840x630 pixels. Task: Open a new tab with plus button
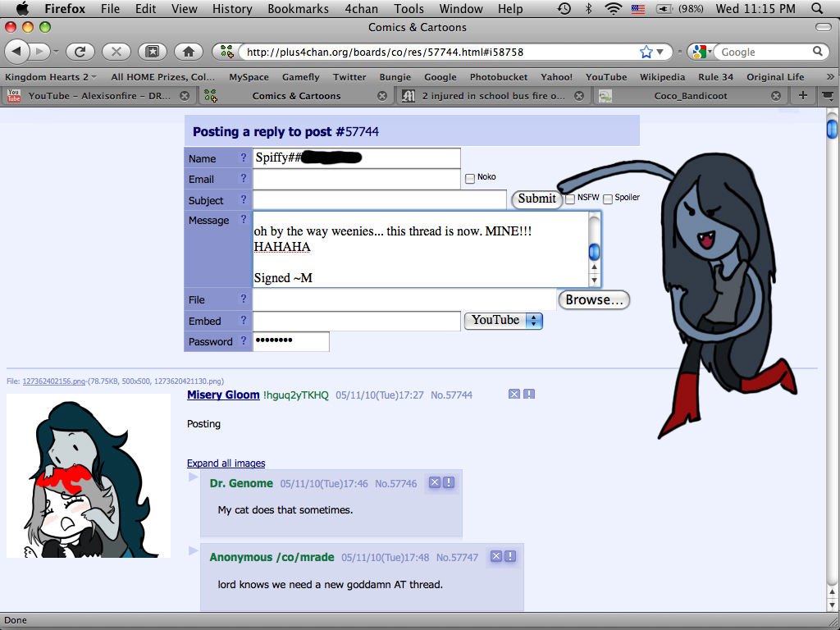(x=803, y=95)
